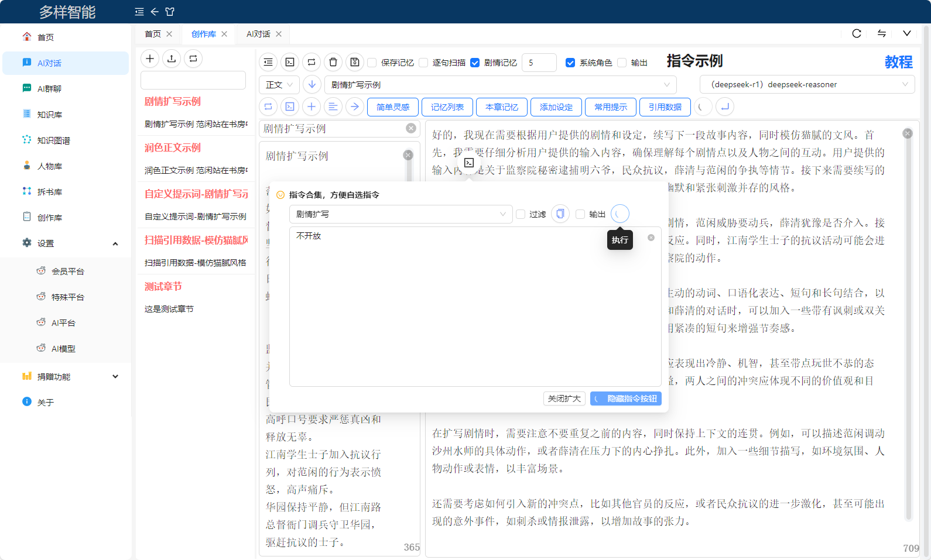This screenshot has width=931, height=560.
Task: Save using the floppy disk icon
Action: point(355,62)
